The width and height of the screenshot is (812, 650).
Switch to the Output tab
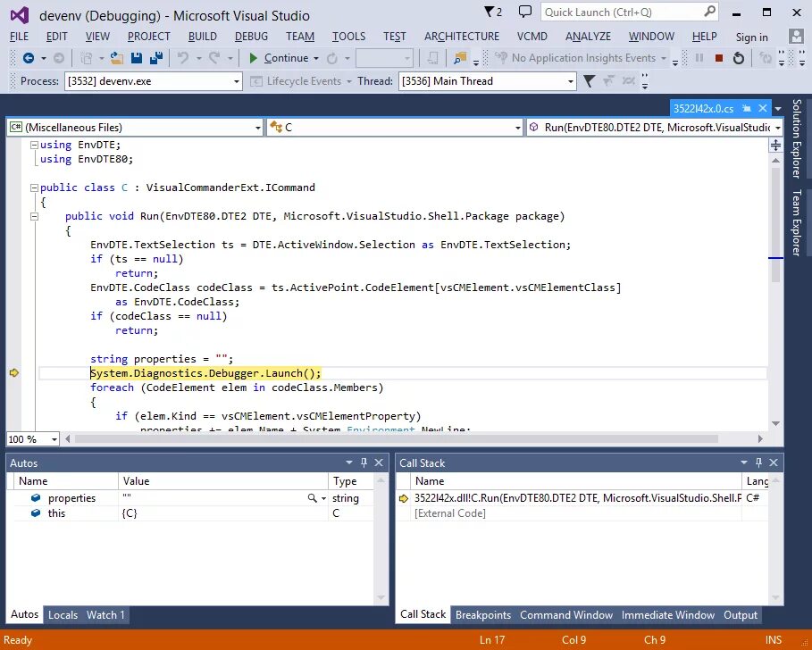click(x=740, y=615)
